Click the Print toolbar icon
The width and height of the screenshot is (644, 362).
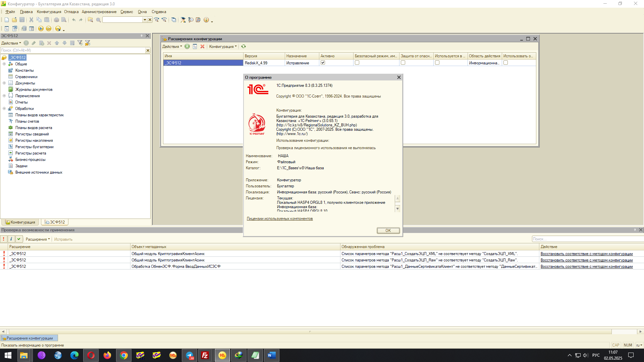[x=56, y=20]
